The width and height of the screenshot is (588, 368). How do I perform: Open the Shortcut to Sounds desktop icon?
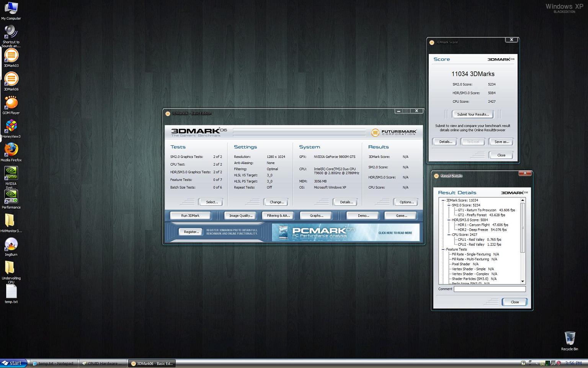[x=11, y=36]
